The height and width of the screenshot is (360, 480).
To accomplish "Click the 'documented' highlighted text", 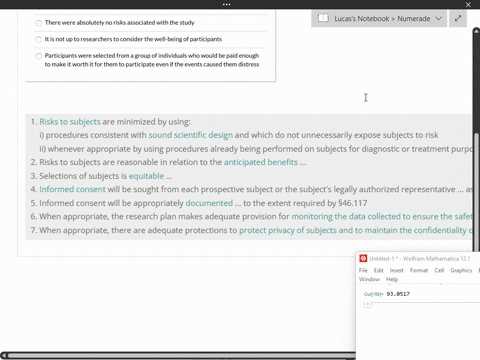I will tap(209, 203).
